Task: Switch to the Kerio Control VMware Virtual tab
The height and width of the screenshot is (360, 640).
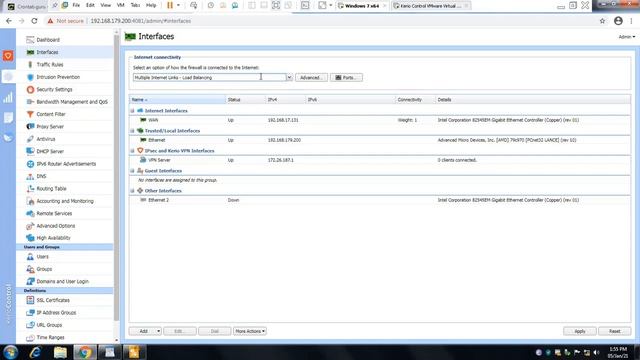Action: click(x=430, y=6)
